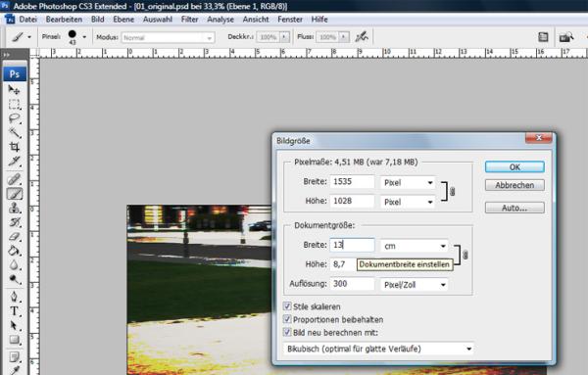Select the Clone Stamp tool

tap(15, 208)
